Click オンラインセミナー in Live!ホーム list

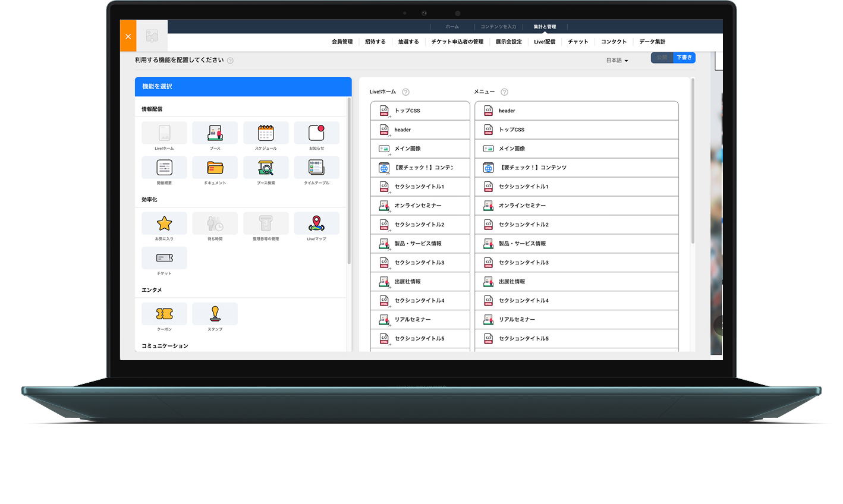(420, 206)
